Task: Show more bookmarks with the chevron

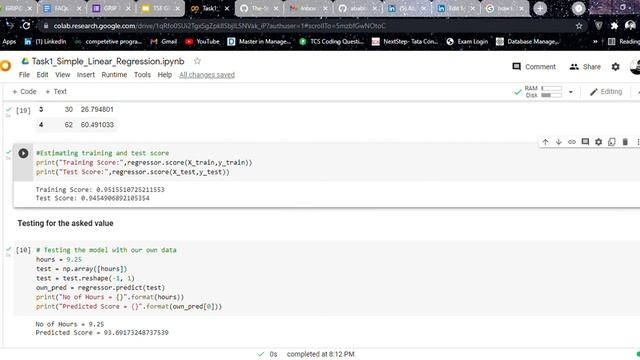Action: [595, 42]
